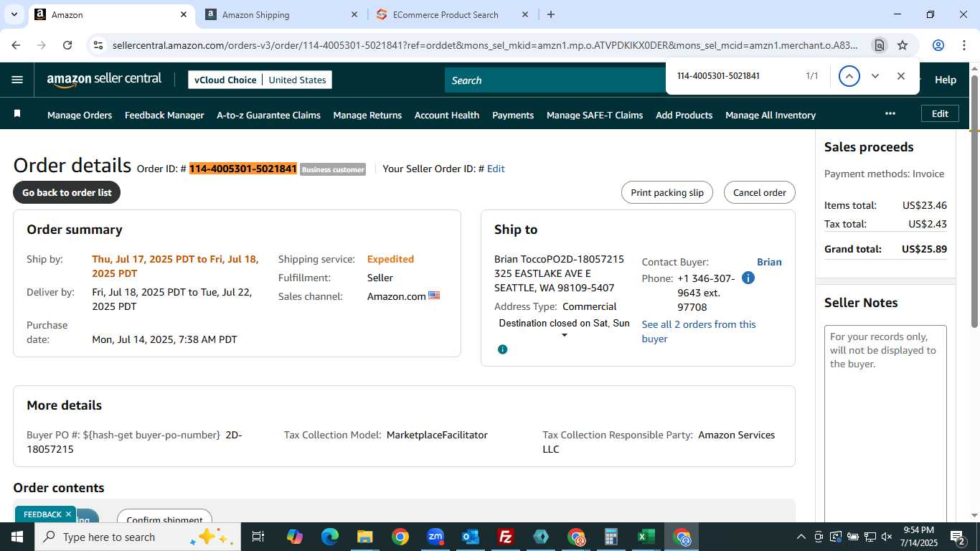
Task: Click the Edit navigation button
Action: tap(940, 113)
